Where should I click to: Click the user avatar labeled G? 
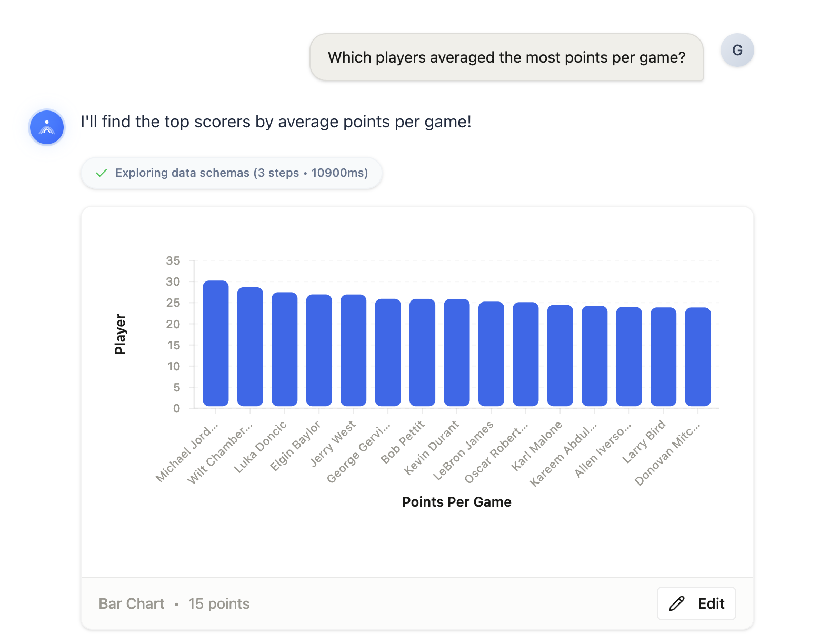click(737, 51)
